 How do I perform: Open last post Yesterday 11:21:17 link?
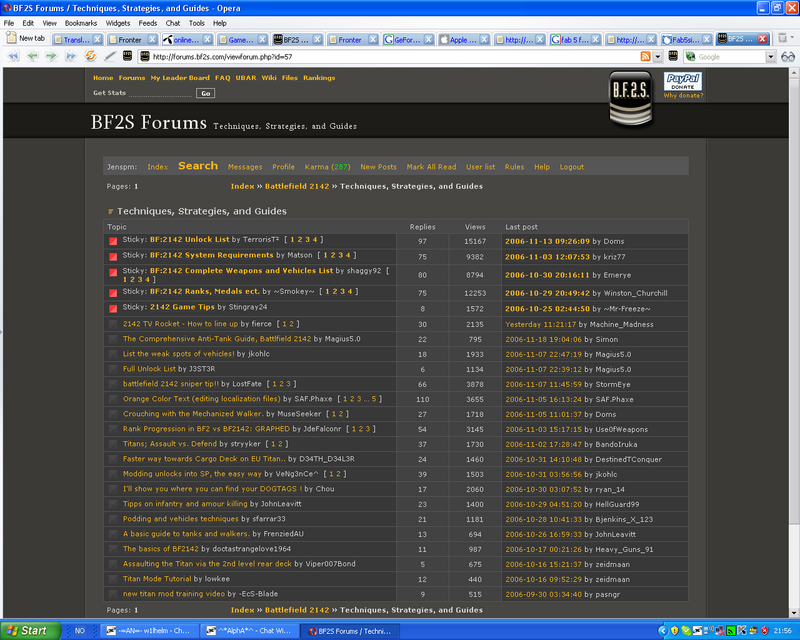(540, 324)
